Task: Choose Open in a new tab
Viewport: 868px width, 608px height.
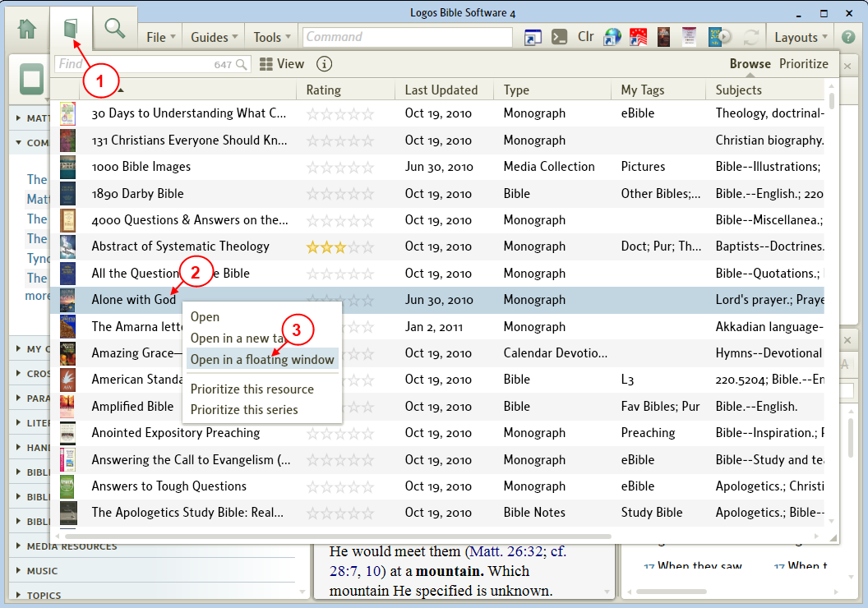Action: [x=237, y=338]
